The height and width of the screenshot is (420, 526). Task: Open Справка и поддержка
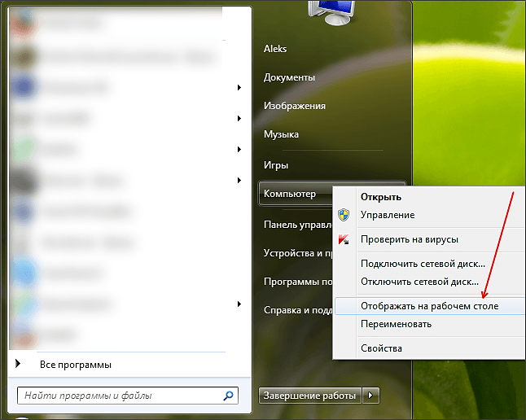tap(298, 310)
